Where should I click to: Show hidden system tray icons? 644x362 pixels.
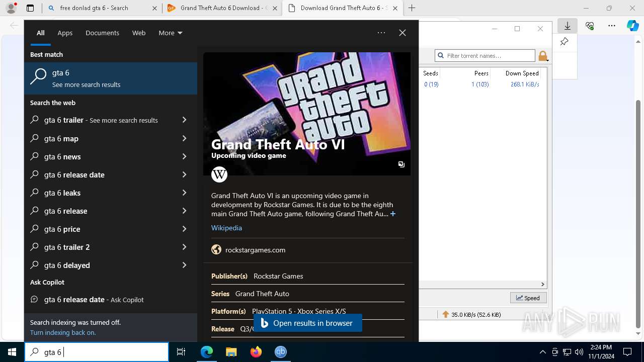(542, 352)
